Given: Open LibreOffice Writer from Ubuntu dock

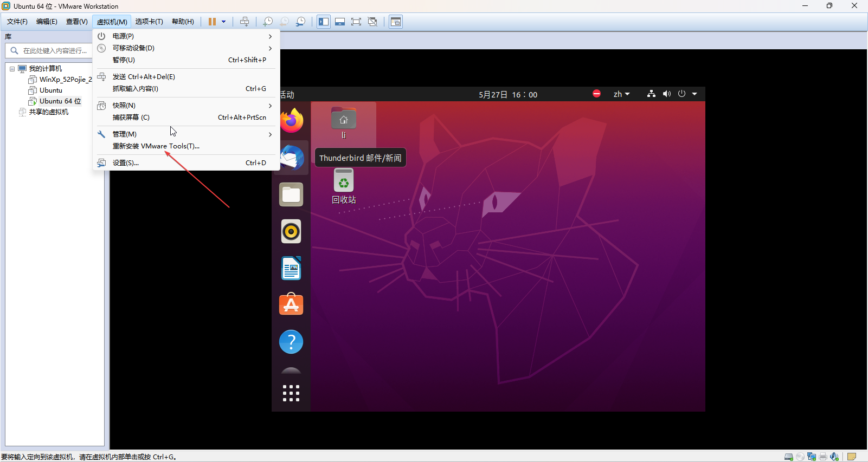Looking at the screenshot, I should (291, 268).
